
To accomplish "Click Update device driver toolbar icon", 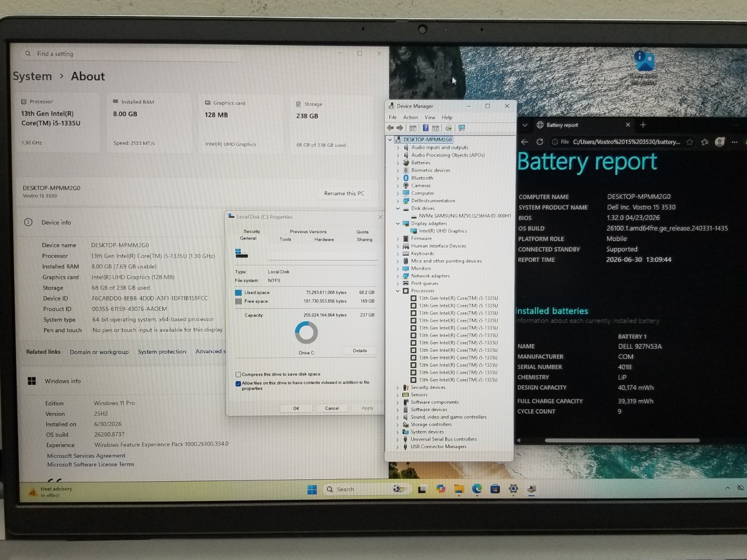I will pyautogui.click(x=448, y=128).
